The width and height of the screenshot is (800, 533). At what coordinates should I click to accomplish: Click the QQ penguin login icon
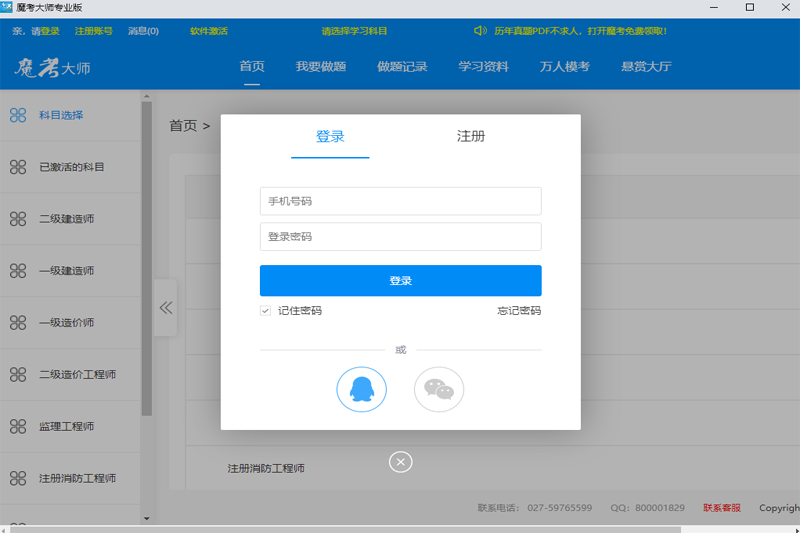click(361, 390)
